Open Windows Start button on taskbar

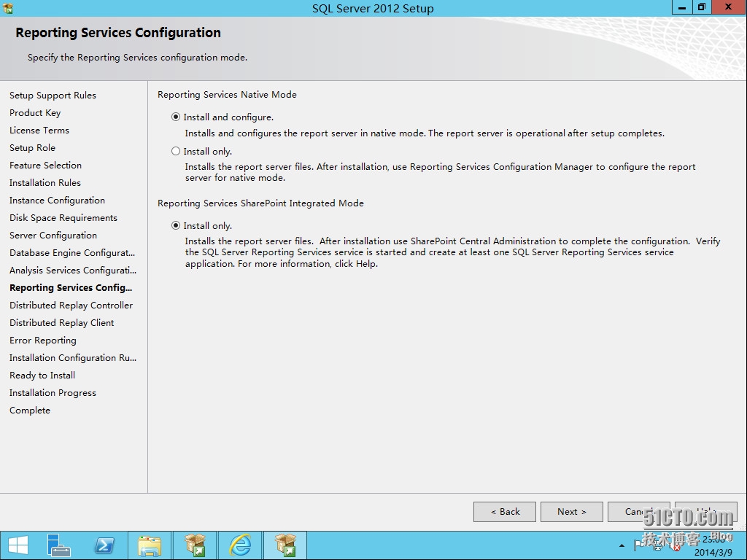[x=18, y=545]
